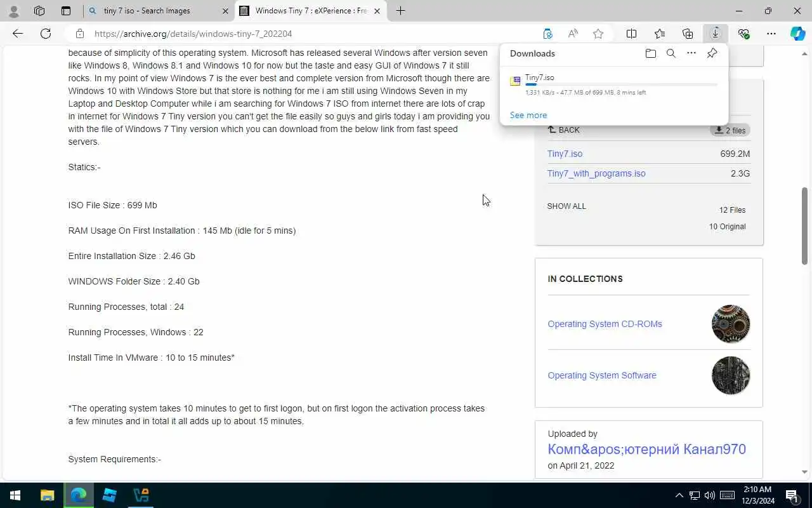Refresh the current page
The height and width of the screenshot is (508, 812).
click(46, 34)
